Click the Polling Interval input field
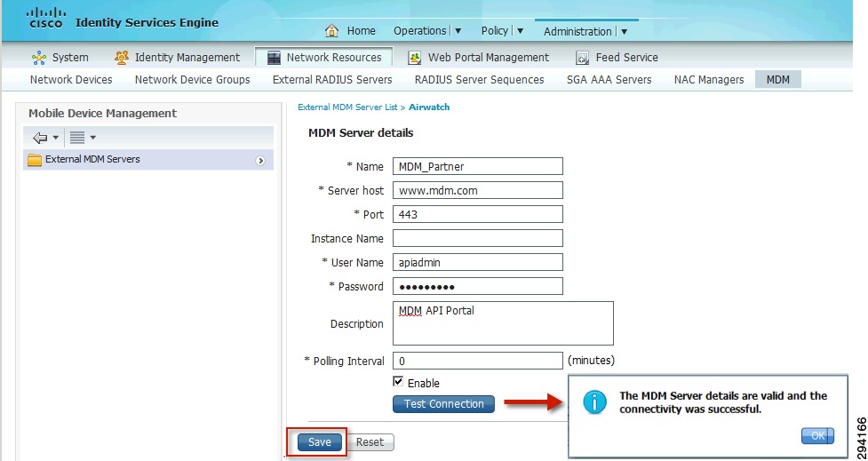Screen dimensions: 868x461 click(x=478, y=361)
